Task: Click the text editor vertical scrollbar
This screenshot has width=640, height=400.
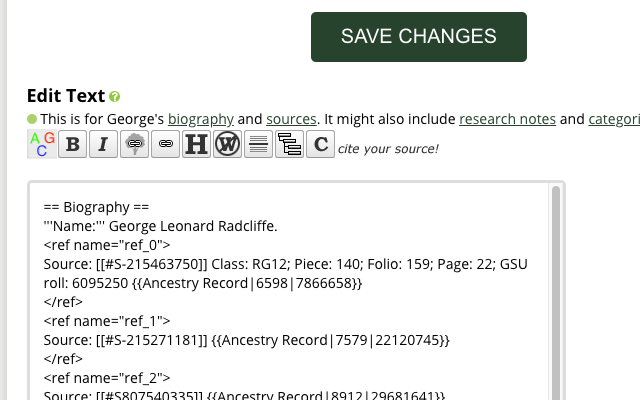Action: [556, 292]
